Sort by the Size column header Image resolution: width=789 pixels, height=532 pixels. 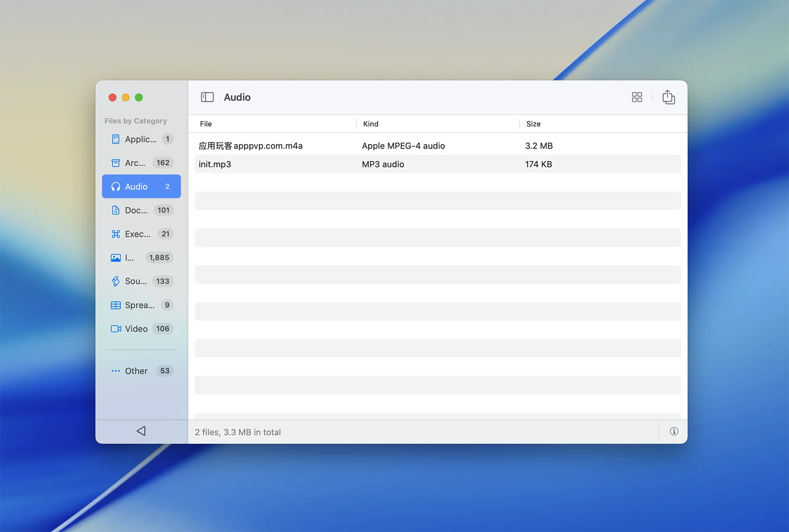click(533, 124)
